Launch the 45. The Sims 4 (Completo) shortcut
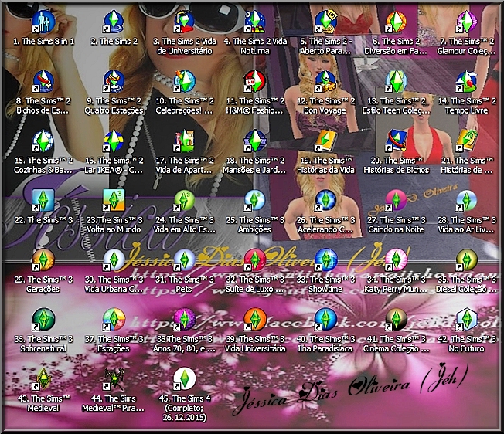 (x=185, y=379)
